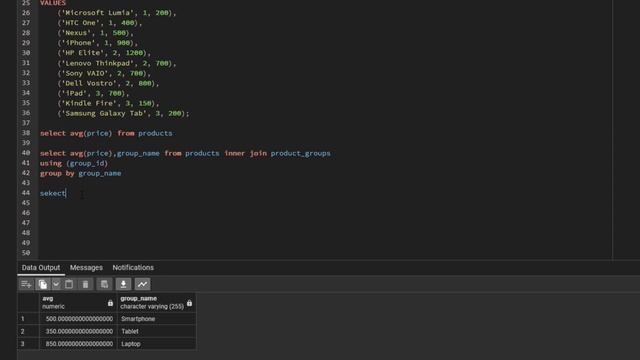Place cursor in 'iPhone' values line
Viewport: 640px width, 360px height.
(98, 43)
